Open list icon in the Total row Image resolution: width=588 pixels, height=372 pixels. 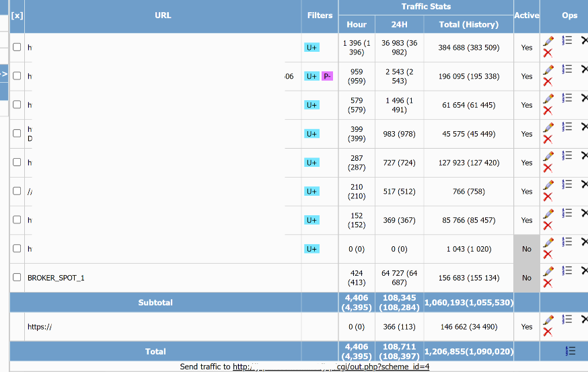coord(571,351)
